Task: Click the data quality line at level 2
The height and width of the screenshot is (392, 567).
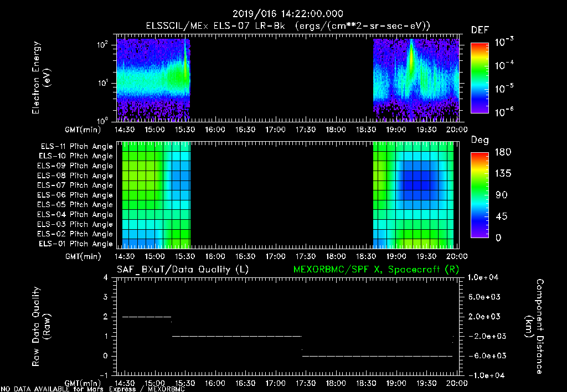Action: (147, 317)
